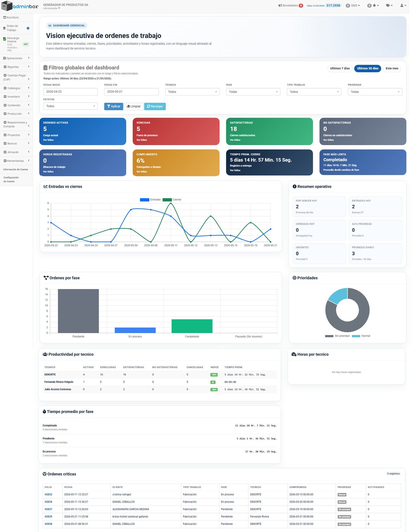Open folio #2832 in Ordenes criticas

pyautogui.click(x=48, y=495)
